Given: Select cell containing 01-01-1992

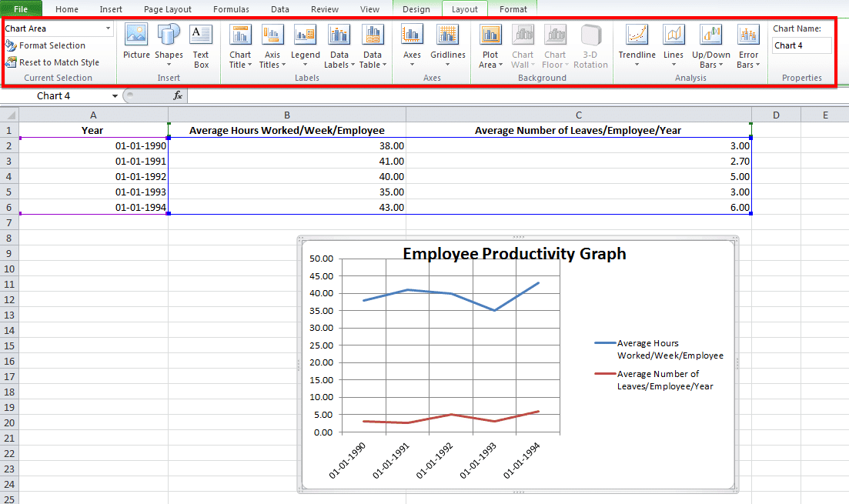Looking at the screenshot, I should 93,176.
